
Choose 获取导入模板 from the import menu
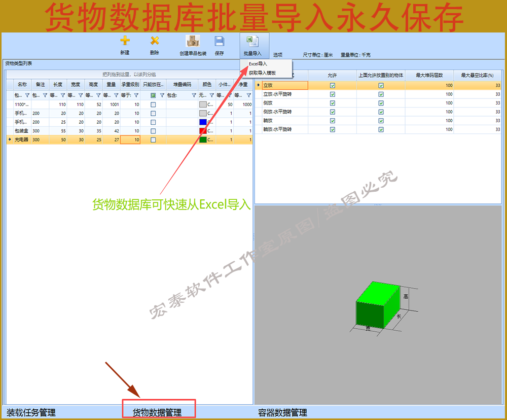pos(262,73)
